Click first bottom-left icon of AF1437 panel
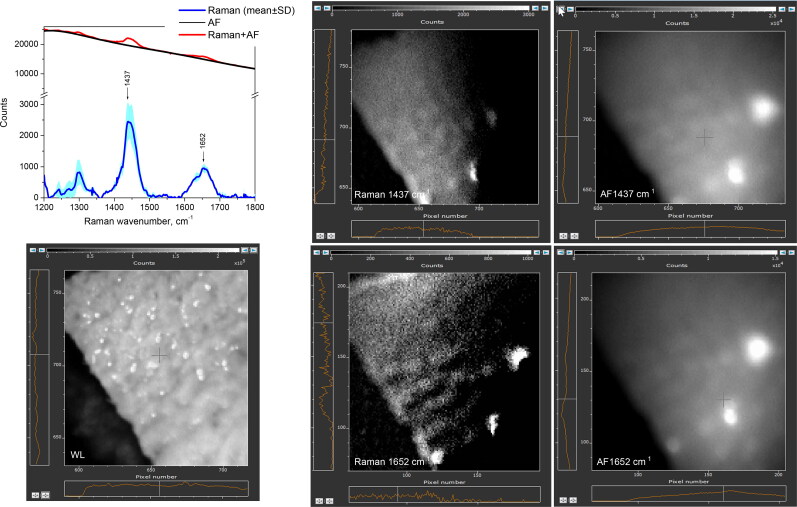The image size is (797, 507). pyautogui.click(x=563, y=236)
